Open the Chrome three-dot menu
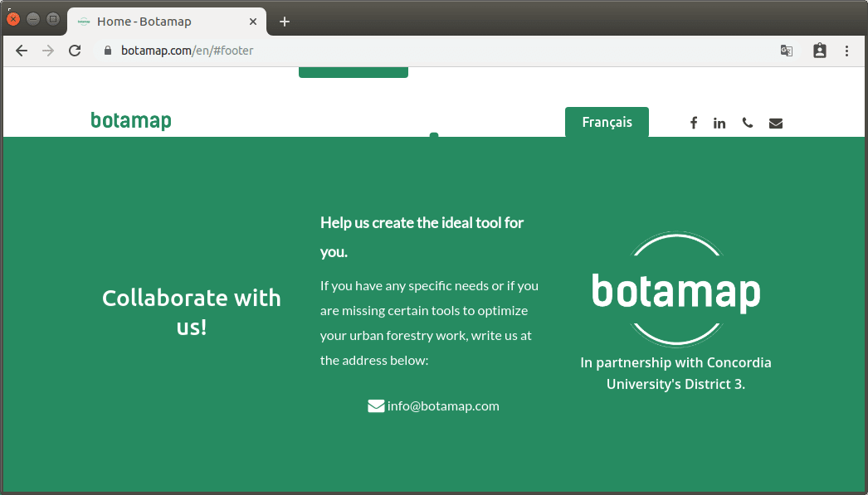The image size is (868, 495). pyautogui.click(x=846, y=51)
